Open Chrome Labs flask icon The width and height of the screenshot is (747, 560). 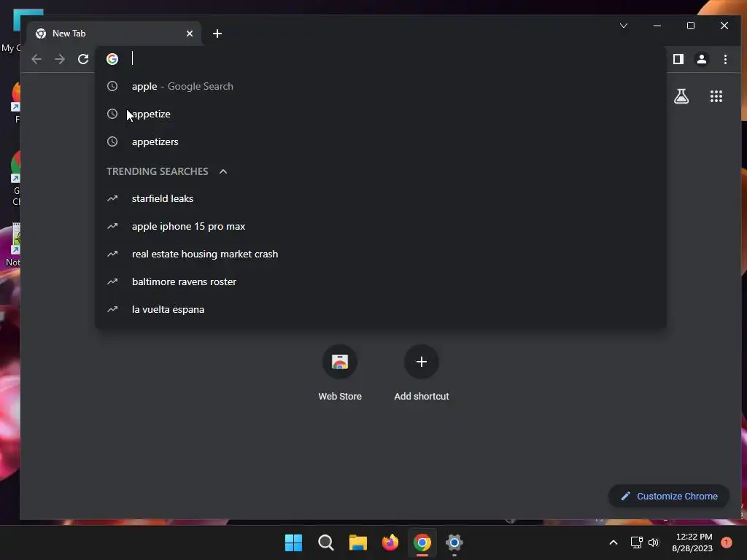[681, 97]
